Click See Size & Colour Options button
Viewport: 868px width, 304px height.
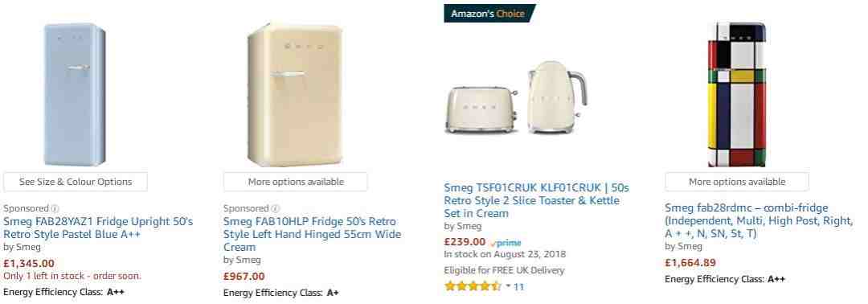pyautogui.click(x=76, y=182)
